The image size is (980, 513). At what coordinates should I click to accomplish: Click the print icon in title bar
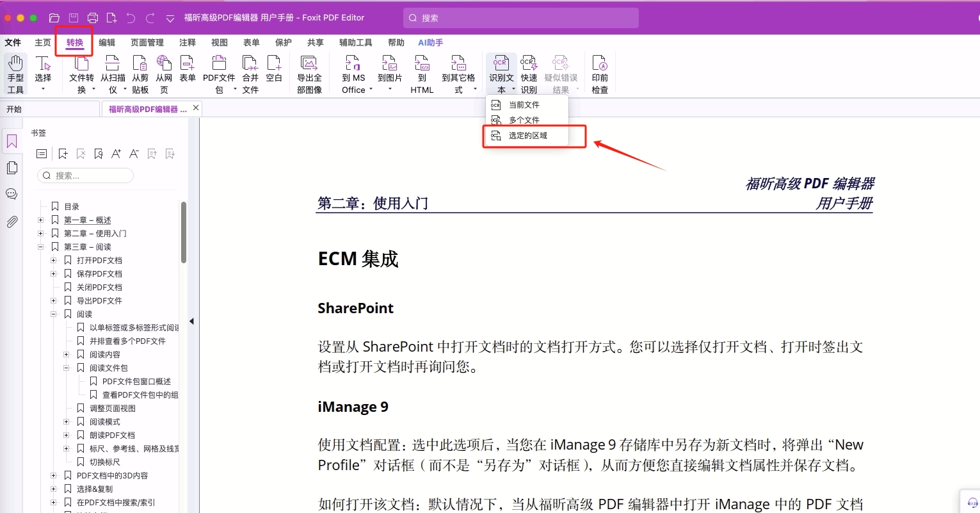tap(93, 18)
